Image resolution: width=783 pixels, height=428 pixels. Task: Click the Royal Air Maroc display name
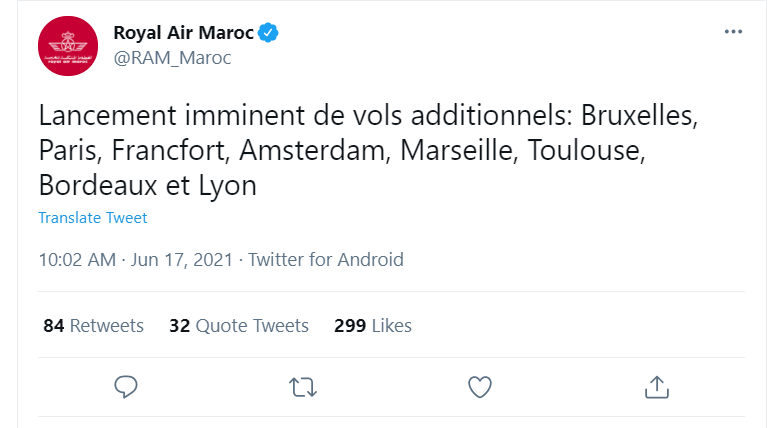(x=183, y=33)
